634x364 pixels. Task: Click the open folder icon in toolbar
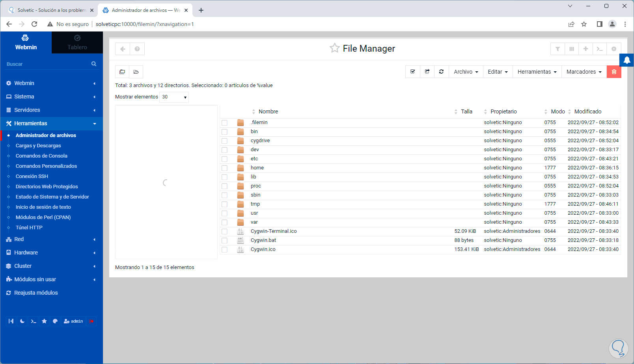136,72
